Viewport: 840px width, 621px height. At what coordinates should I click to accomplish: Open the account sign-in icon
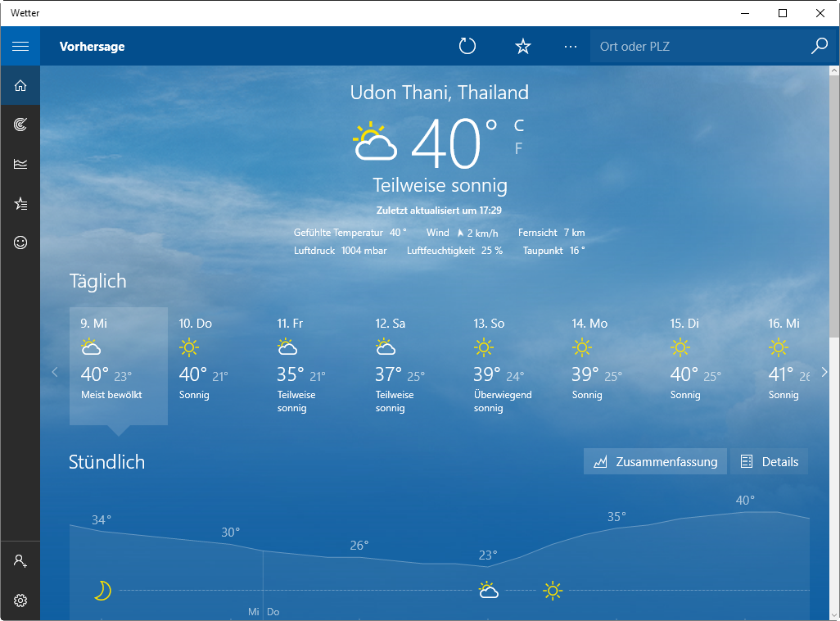pos(20,561)
